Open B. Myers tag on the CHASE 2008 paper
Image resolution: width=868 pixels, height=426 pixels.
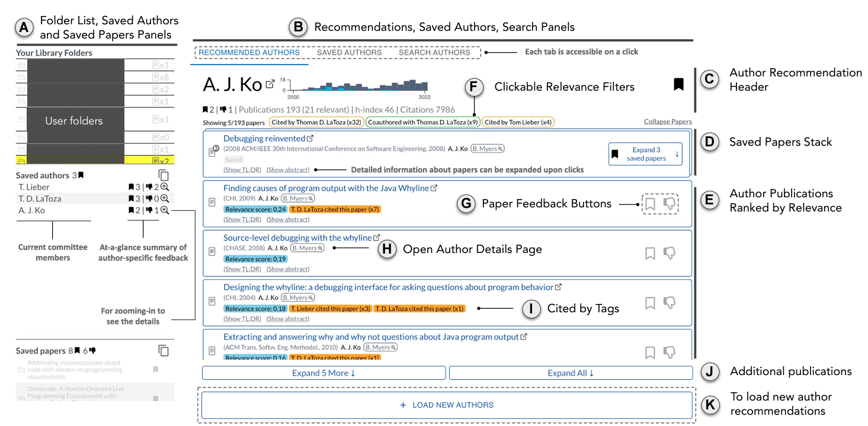(307, 248)
